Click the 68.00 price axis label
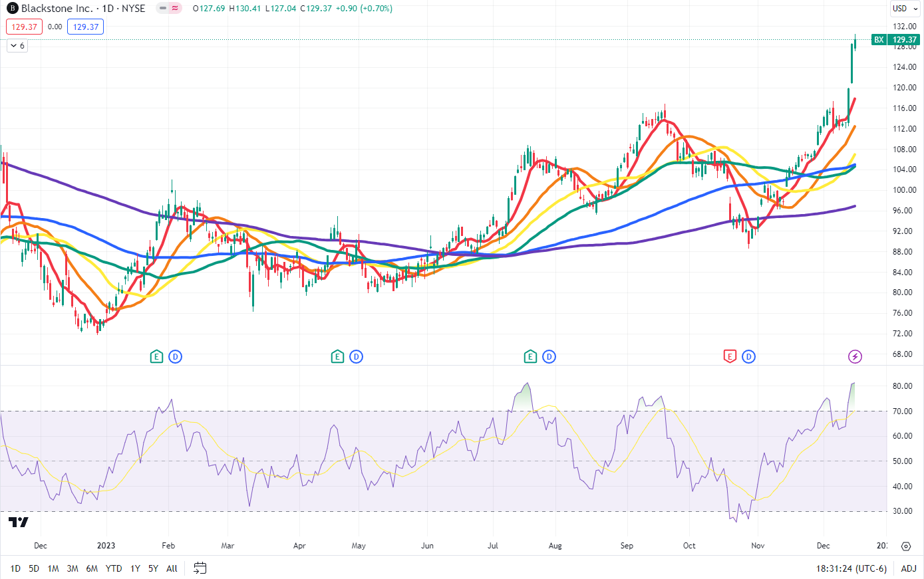Image resolution: width=924 pixels, height=579 pixels. (x=903, y=354)
